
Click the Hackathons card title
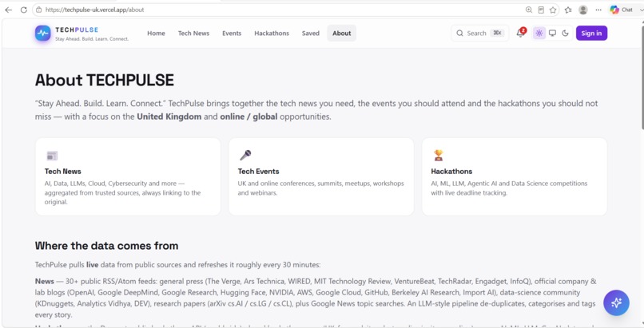tap(451, 172)
